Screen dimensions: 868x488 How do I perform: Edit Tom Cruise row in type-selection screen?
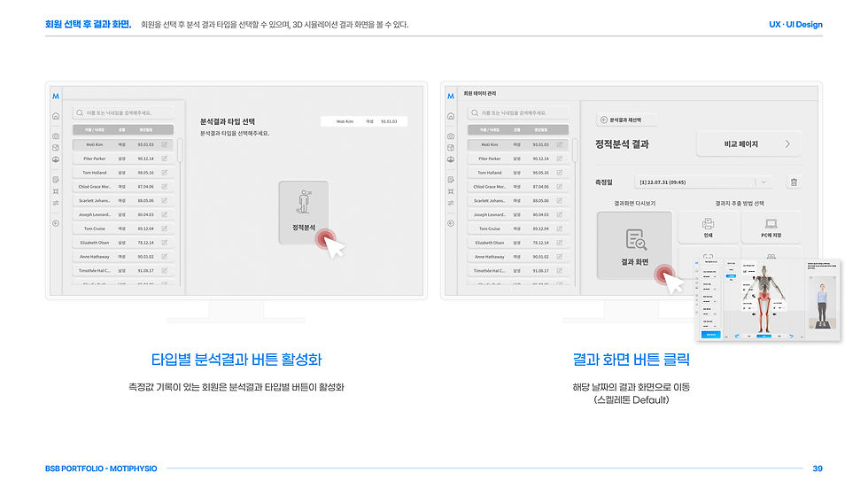pyautogui.click(x=165, y=229)
